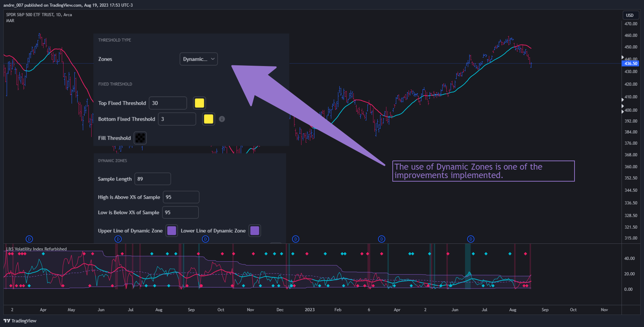Click the 40.00 indicator scale label
Image resolution: width=644 pixels, height=327 pixels.
[x=629, y=259]
